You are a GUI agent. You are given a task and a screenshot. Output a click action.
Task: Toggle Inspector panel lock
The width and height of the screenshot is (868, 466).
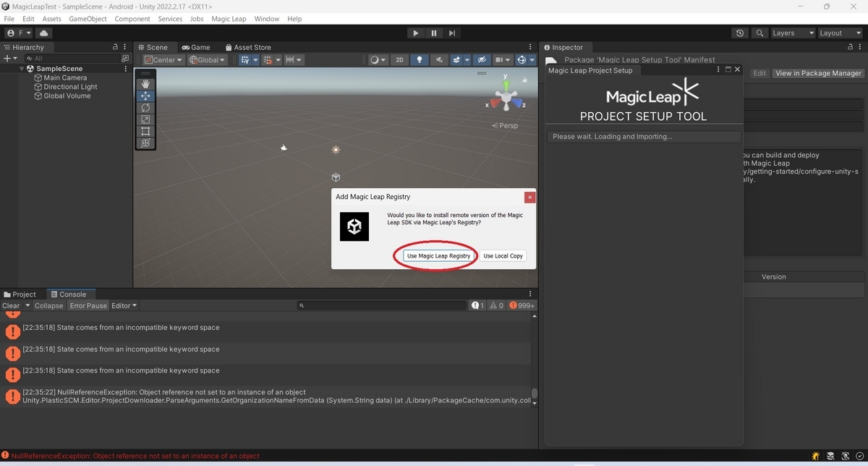(851, 47)
